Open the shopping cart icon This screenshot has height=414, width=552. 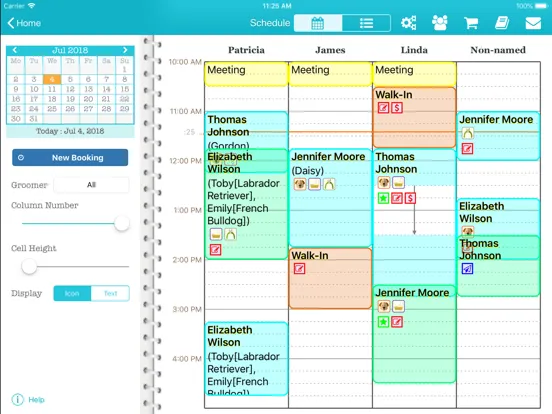(471, 23)
